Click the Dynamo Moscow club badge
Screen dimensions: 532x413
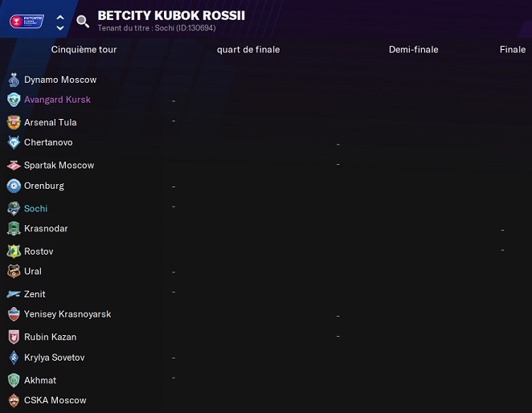point(14,80)
